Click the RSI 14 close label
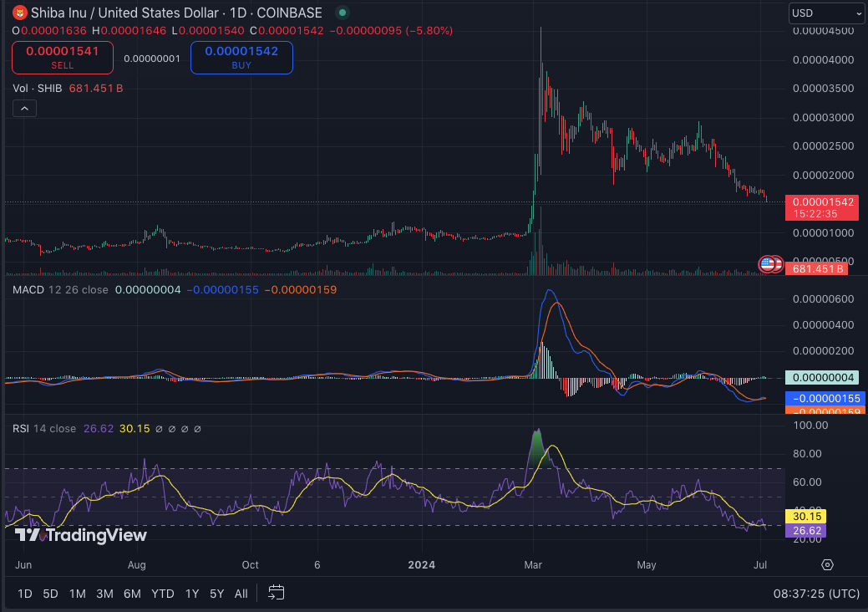 (x=44, y=429)
